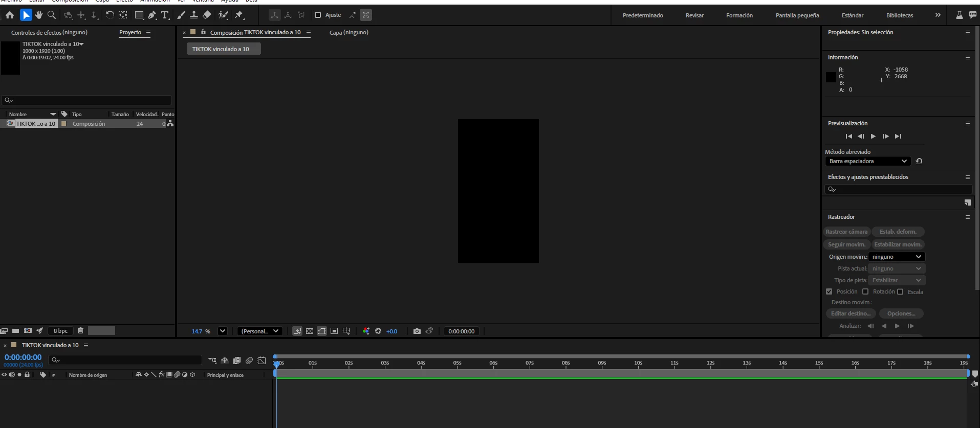Open the show channel color management icon
This screenshot has width=980, height=428.
click(x=366, y=331)
